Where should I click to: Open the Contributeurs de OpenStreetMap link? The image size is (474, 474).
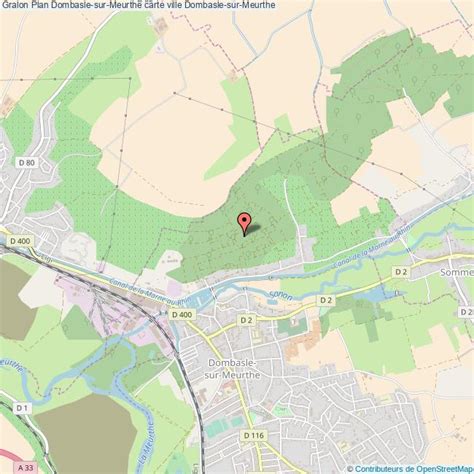(x=414, y=469)
